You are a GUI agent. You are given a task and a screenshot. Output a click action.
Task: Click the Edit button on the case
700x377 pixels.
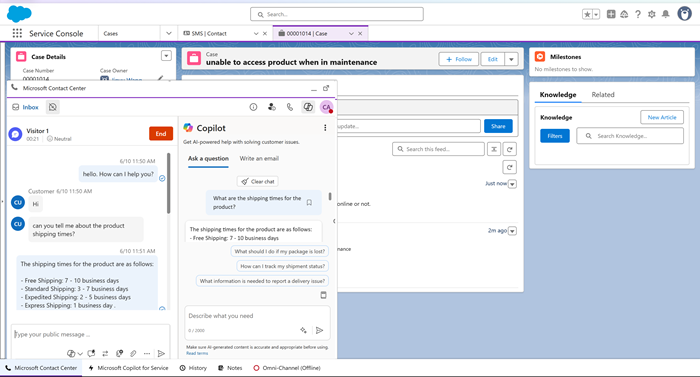492,59
